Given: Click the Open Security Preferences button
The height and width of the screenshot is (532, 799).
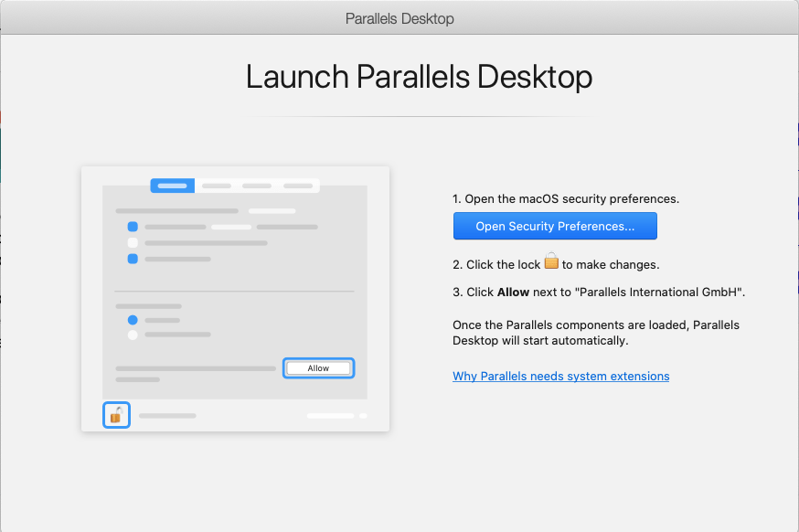Looking at the screenshot, I should coord(555,226).
